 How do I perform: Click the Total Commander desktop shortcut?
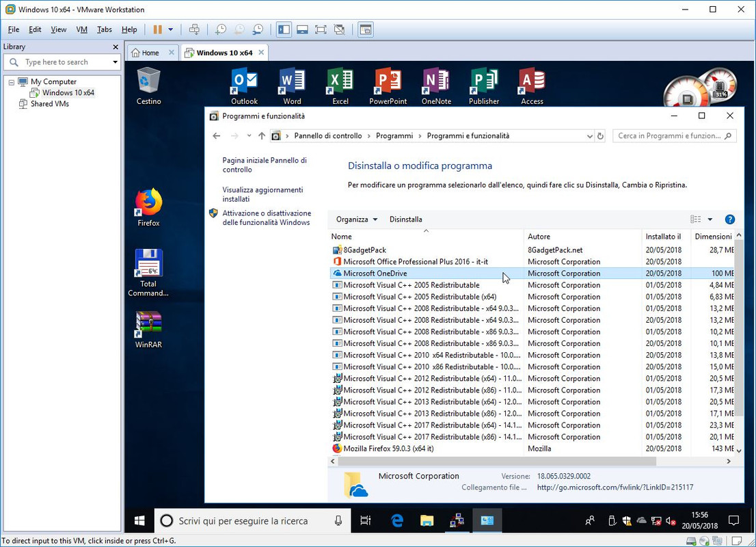coord(148,273)
